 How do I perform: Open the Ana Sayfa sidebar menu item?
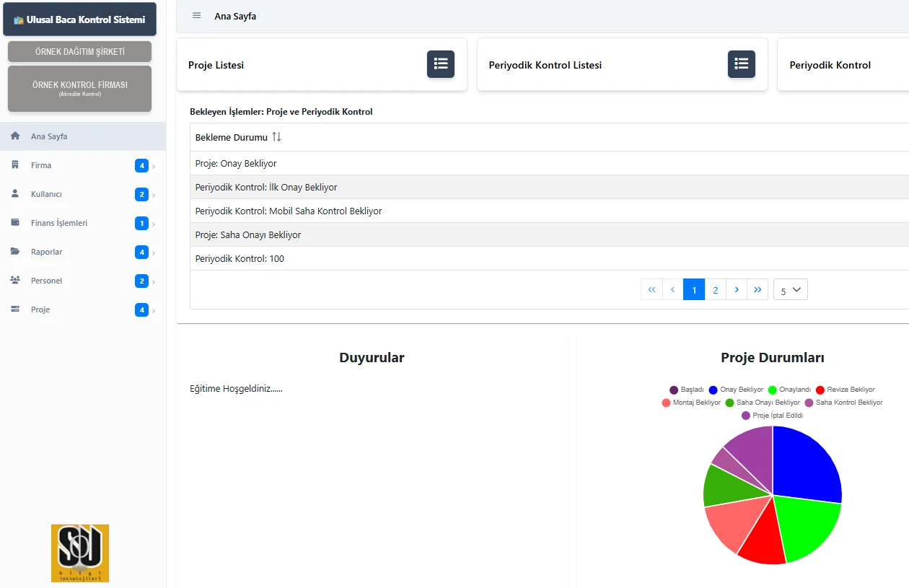(x=83, y=136)
